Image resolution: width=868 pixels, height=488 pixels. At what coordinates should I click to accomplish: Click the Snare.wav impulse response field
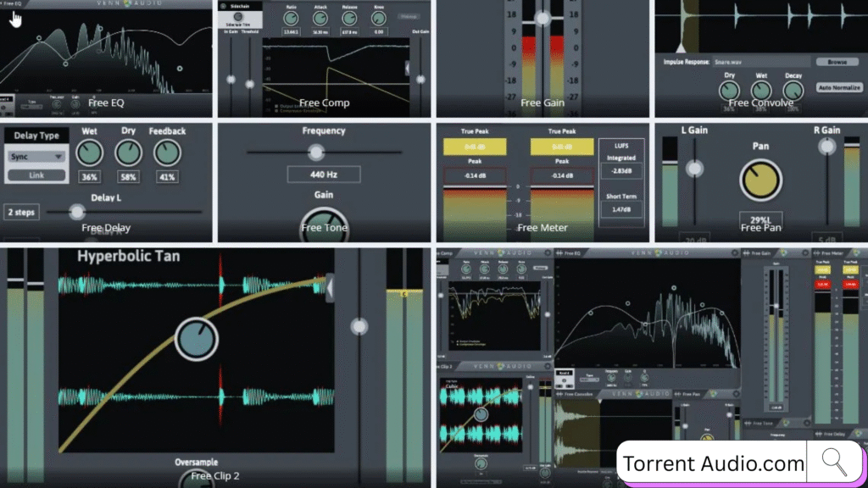tap(759, 62)
